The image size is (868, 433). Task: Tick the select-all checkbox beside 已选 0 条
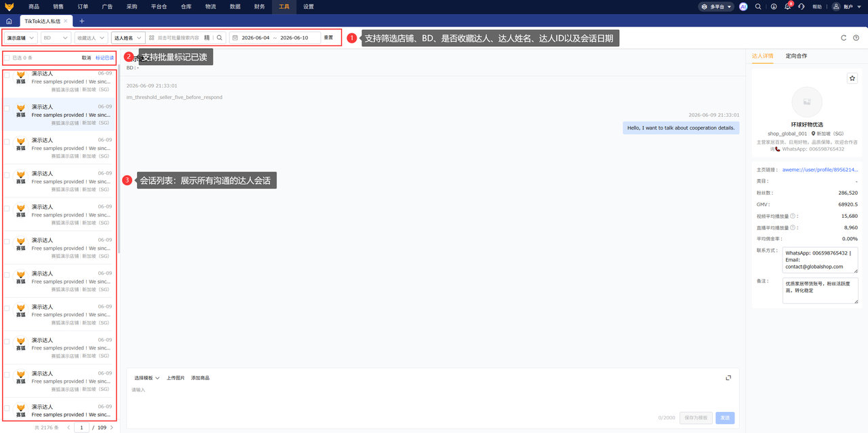(7, 58)
